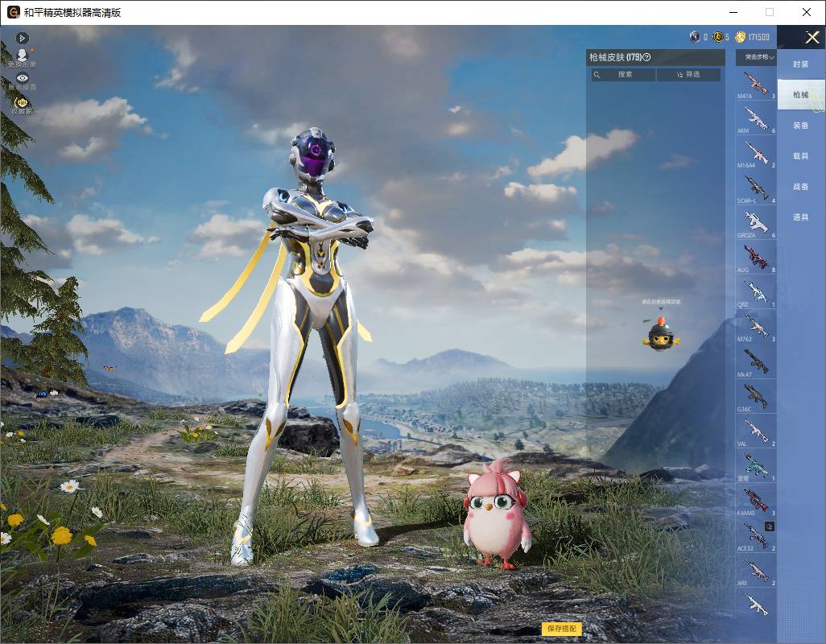This screenshot has height=644, width=826.
Task: Click the gold wreath collection icon
Action: pyautogui.click(x=22, y=104)
